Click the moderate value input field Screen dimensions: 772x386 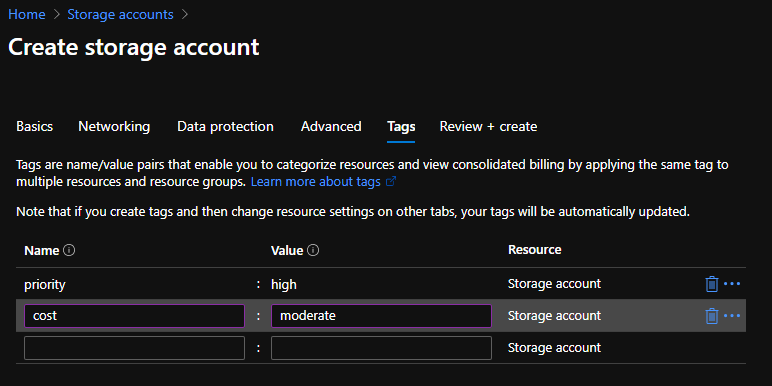(x=382, y=316)
